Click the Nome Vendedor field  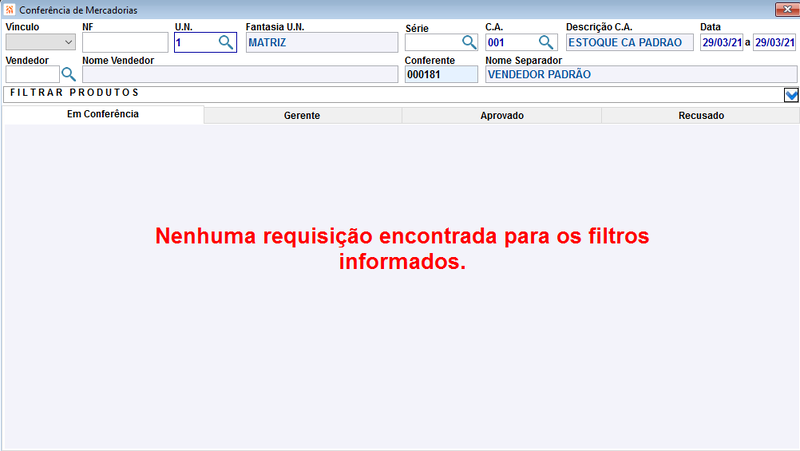click(240, 74)
